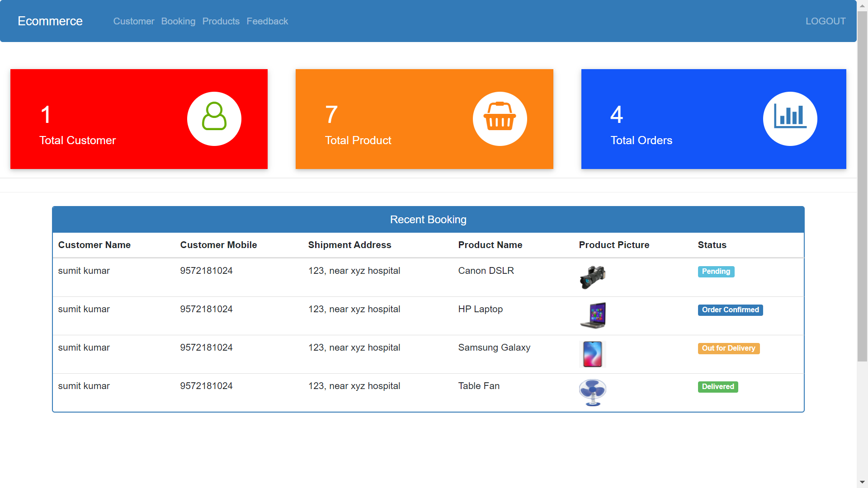Image resolution: width=868 pixels, height=488 pixels.
Task: Select the Booking navigation tab
Action: click(x=178, y=21)
